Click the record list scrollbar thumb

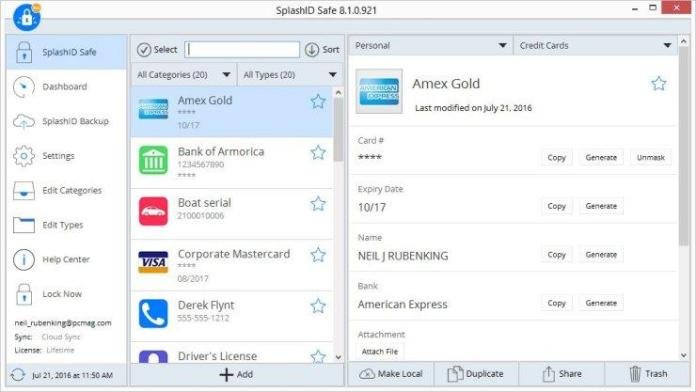(338, 130)
